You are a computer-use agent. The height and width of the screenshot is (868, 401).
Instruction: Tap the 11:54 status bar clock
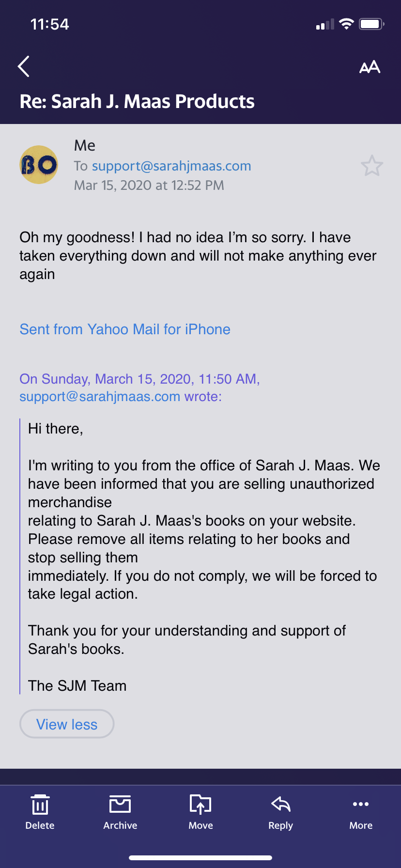coord(49,24)
